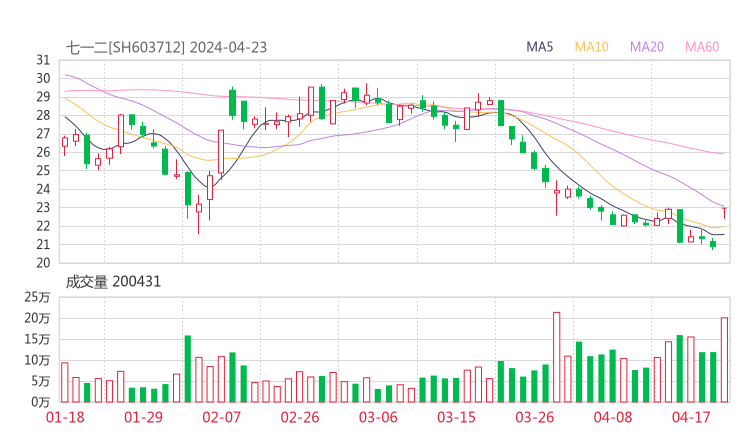Click the last red volume bar on the right
740x440 pixels.
(x=724, y=360)
